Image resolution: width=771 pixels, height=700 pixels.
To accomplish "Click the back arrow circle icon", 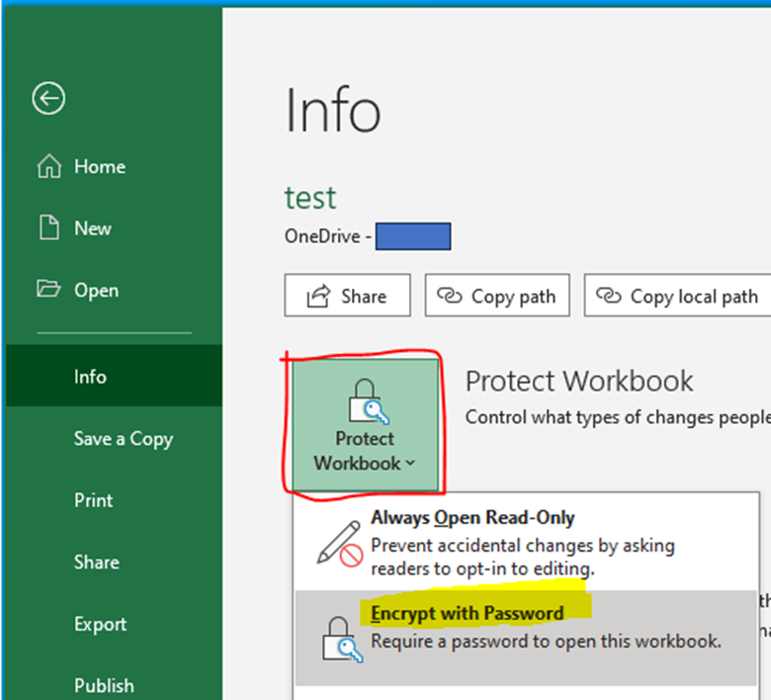I will [48, 99].
